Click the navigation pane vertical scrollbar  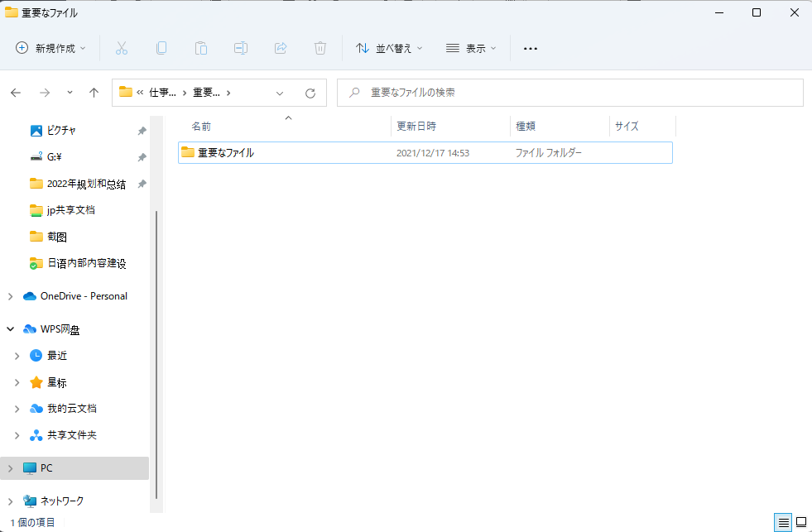156,331
